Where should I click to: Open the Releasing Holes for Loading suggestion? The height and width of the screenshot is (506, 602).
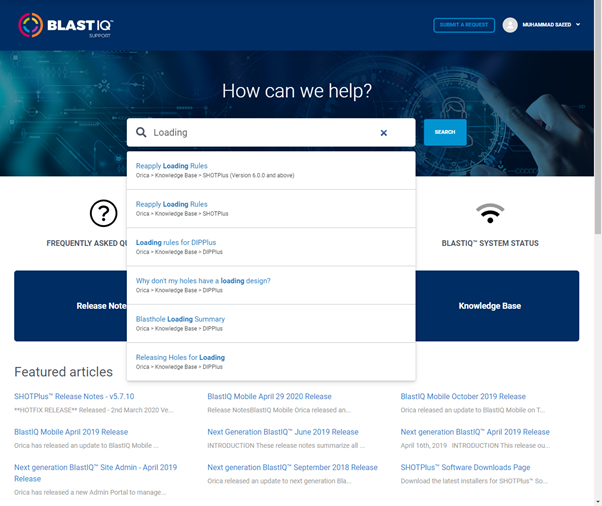(271, 362)
